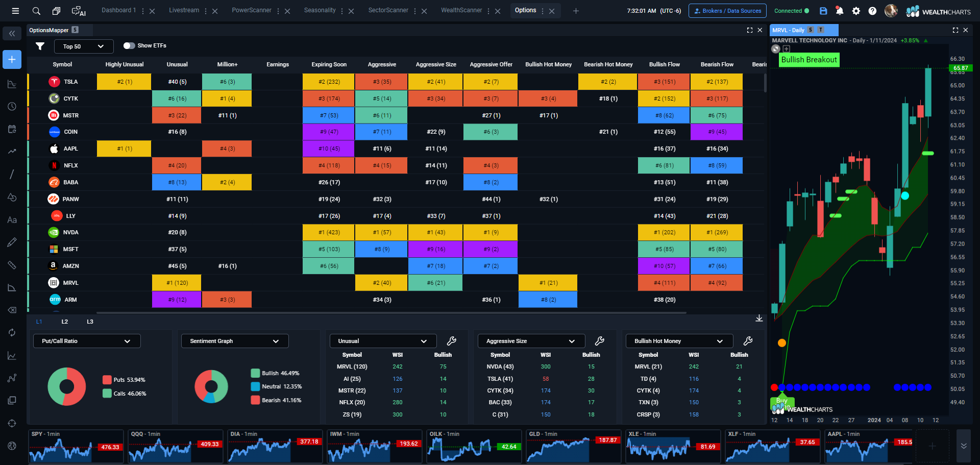Open the SPY 1min mini chart
980x465 pixels.
[76, 446]
